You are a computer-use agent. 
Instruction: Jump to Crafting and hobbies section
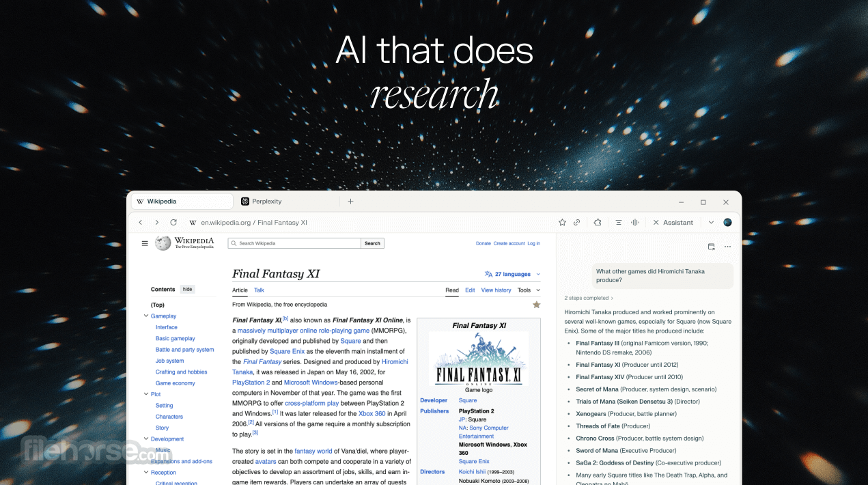[x=182, y=372]
